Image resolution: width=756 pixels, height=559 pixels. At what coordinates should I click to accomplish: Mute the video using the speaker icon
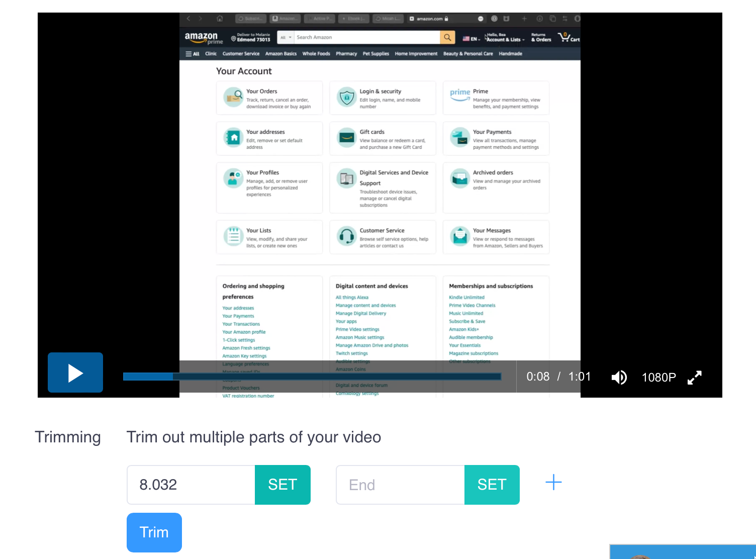619,377
